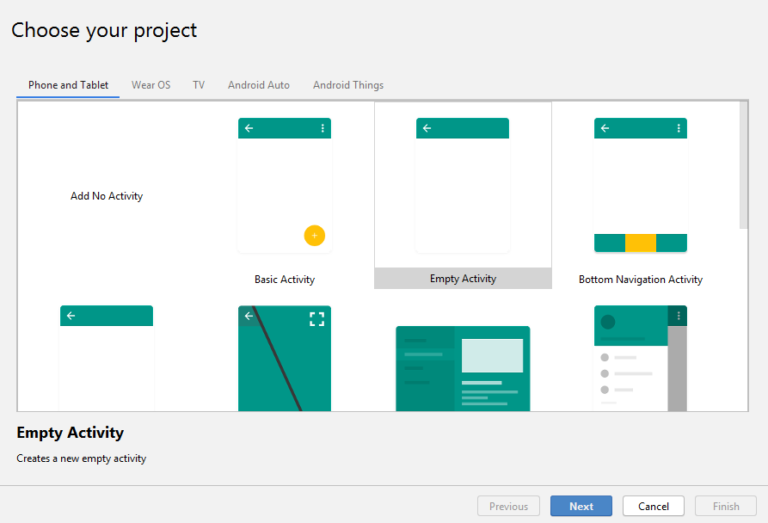Click the Cancel button

(x=653, y=506)
